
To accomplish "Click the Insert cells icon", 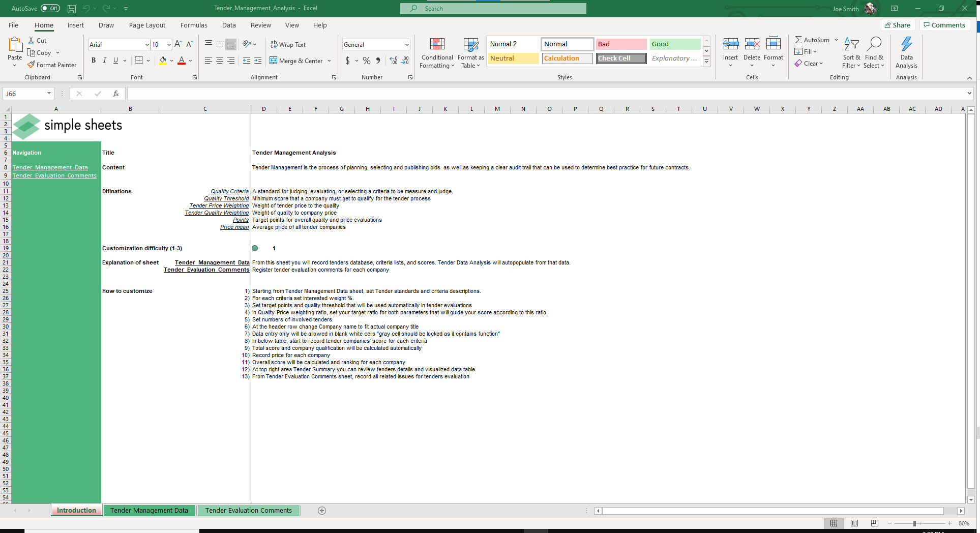I will 731,44.
